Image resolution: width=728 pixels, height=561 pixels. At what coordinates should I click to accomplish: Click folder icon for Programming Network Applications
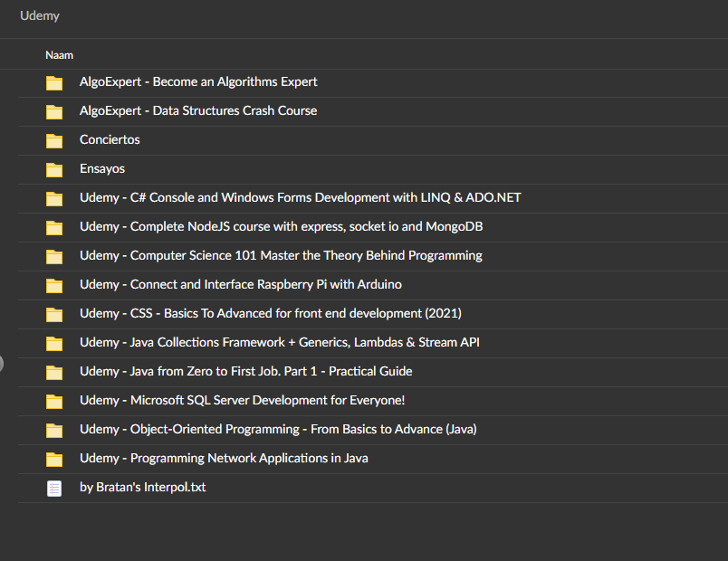click(x=54, y=459)
